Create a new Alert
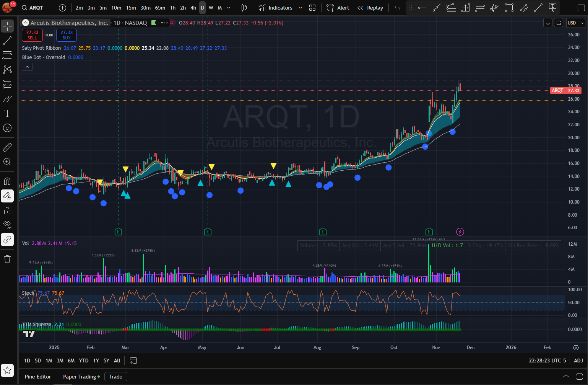The image size is (588, 385). click(x=338, y=8)
